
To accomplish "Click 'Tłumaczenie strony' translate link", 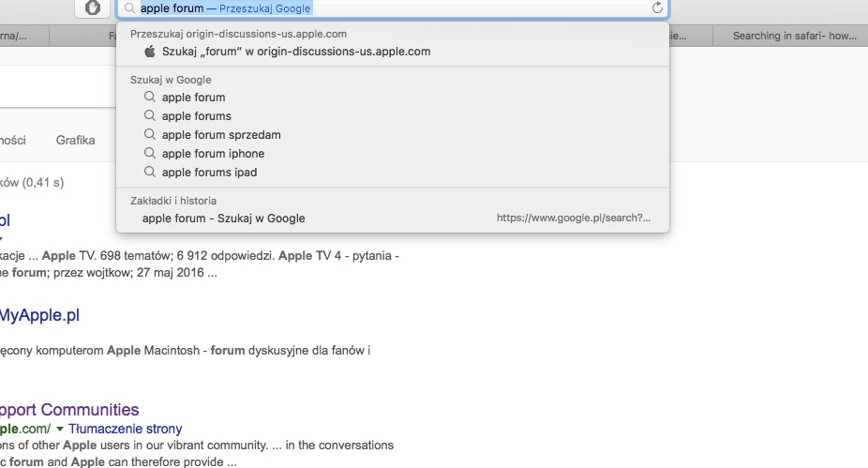I will tap(125, 429).
